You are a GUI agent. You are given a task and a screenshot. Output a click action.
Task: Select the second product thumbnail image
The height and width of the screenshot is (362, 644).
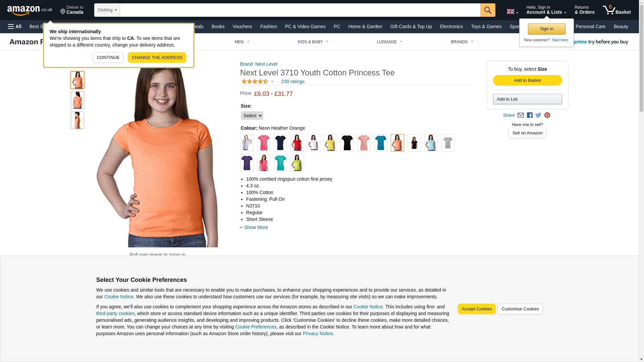tap(77, 100)
